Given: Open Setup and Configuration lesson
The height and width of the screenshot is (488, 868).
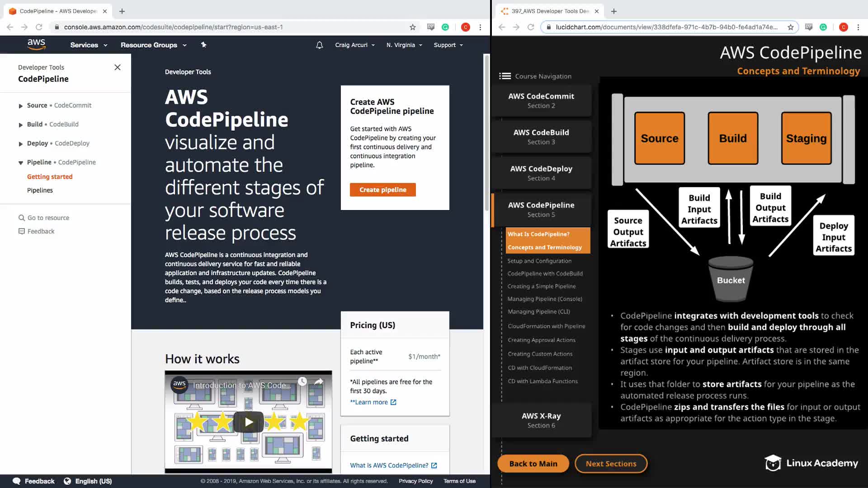Looking at the screenshot, I should (x=539, y=261).
